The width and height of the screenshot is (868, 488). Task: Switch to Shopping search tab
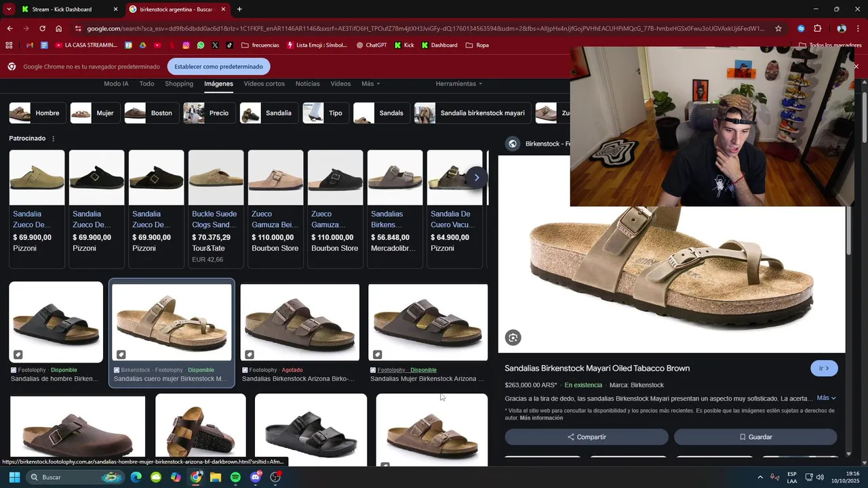179,83
